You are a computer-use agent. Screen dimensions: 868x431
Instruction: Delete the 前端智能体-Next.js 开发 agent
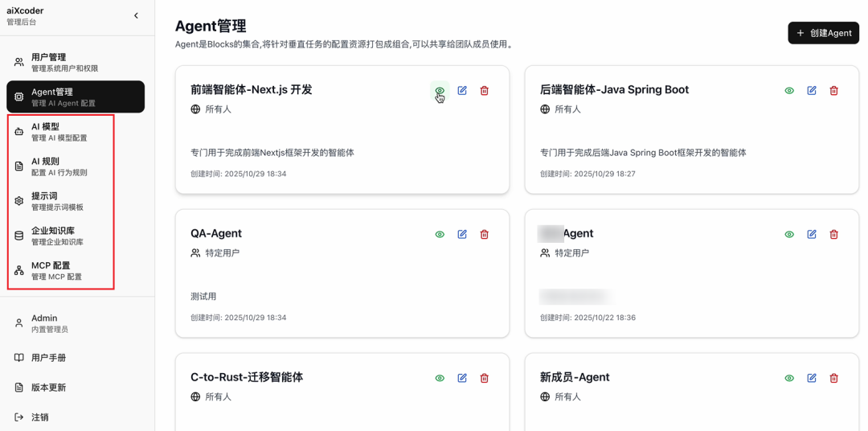point(484,91)
